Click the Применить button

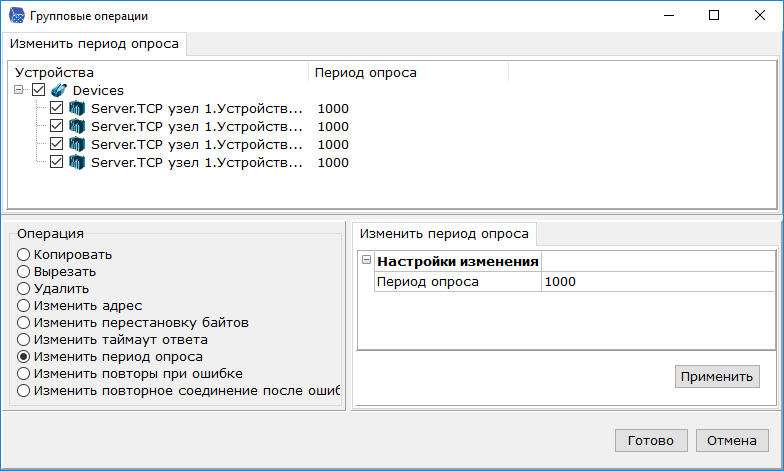point(717,376)
